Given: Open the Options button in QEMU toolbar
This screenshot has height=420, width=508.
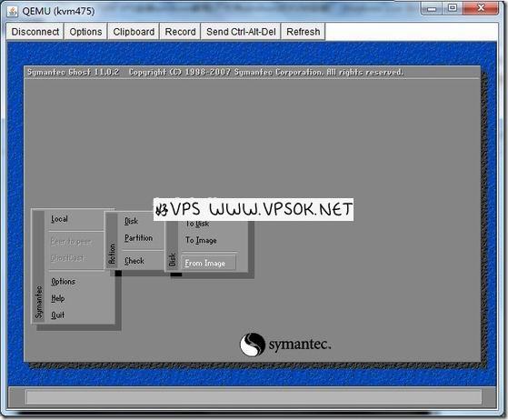Looking at the screenshot, I should point(85,32).
